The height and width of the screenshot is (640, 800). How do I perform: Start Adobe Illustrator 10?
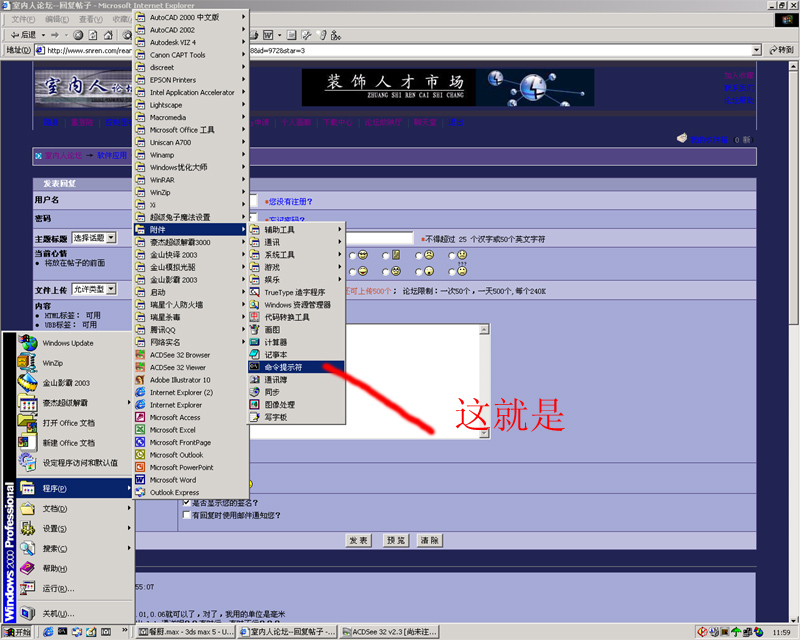(191, 380)
